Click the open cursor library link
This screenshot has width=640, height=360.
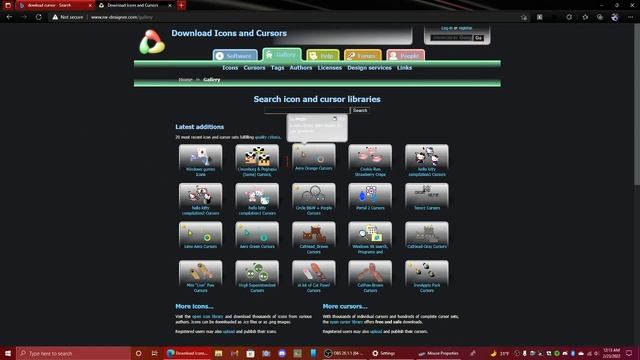point(346,322)
